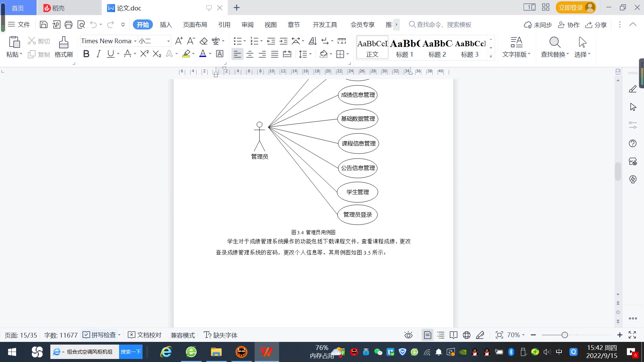Click the Collaborate button
The width and height of the screenshot is (644, 362).
click(x=569, y=25)
